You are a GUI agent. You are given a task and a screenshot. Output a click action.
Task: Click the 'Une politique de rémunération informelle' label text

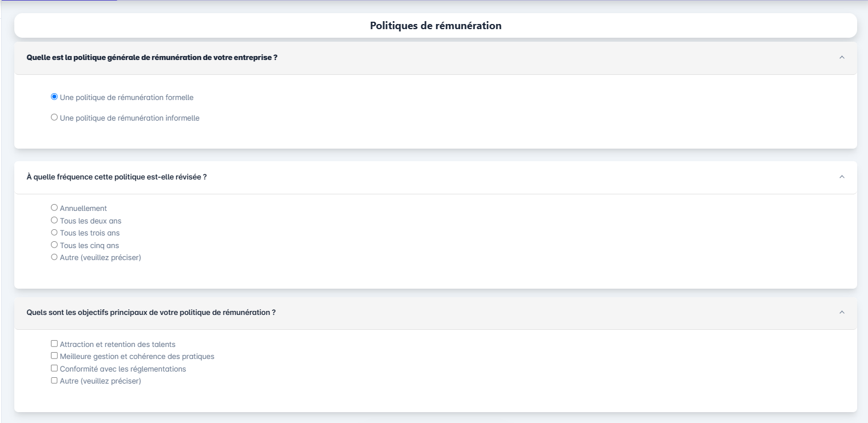pyautogui.click(x=129, y=118)
